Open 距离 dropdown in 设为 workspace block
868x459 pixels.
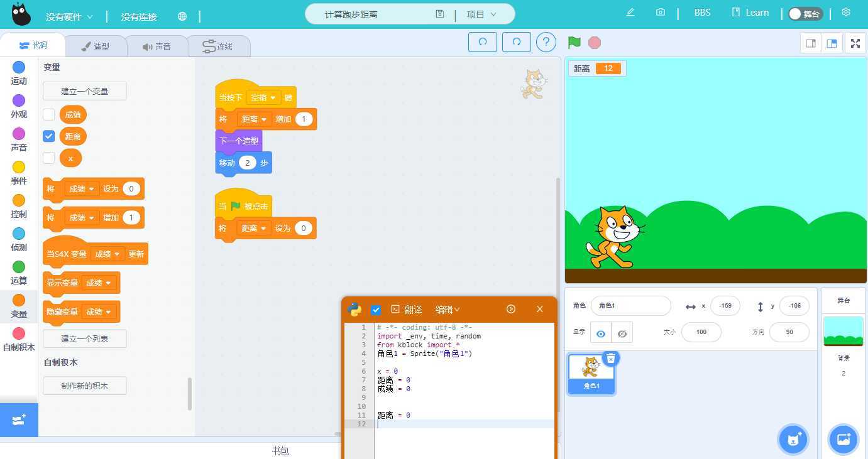[255, 229]
